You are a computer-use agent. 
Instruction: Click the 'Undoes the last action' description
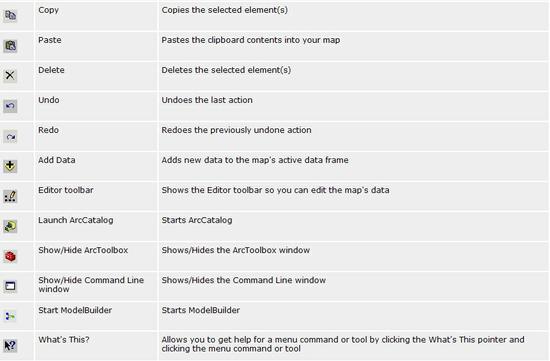click(207, 100)
